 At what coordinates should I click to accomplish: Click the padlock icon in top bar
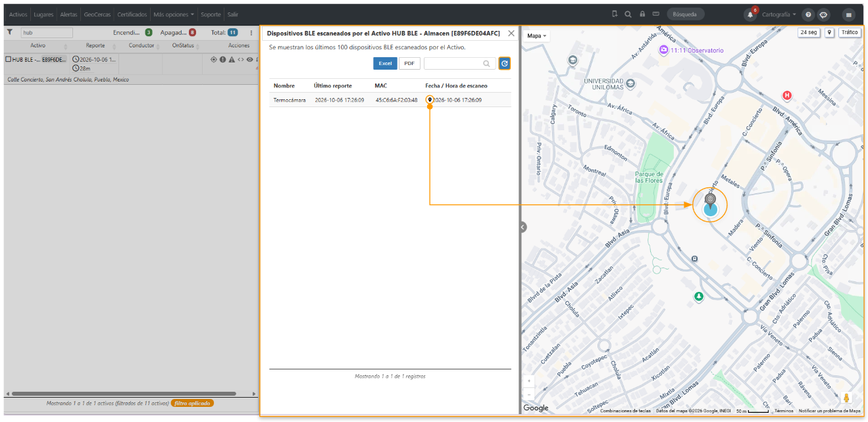[x=642, y=14]
